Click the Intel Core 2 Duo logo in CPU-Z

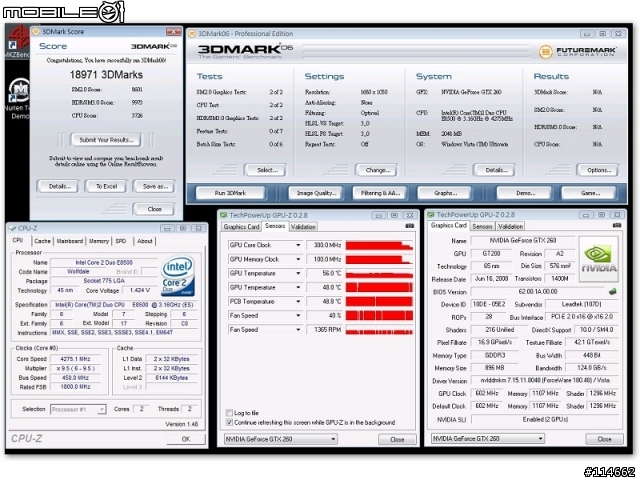pyautogui.click(x=178, y=276)
